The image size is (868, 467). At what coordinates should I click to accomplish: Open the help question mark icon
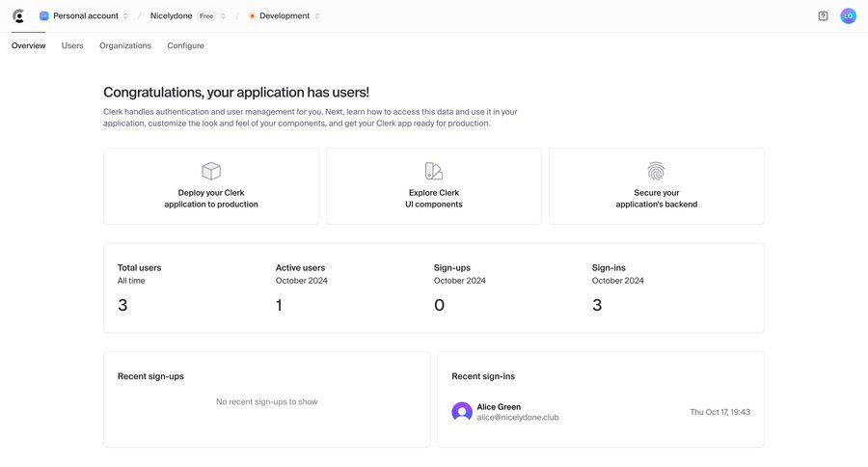pyautogui.click(x=824, y=16)
